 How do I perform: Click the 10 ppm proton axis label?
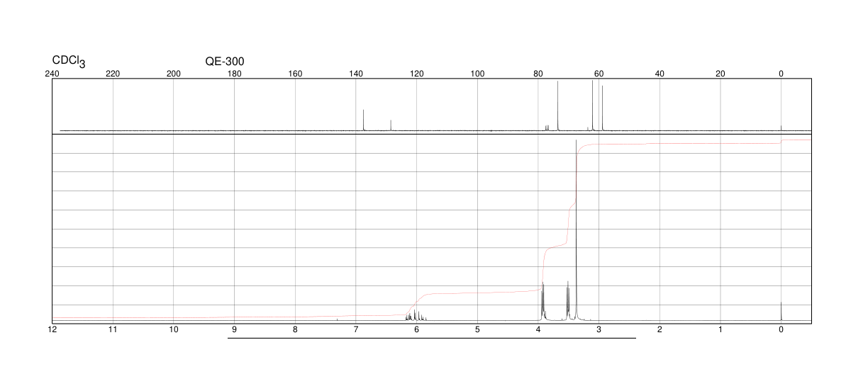(x=174, y=330)
